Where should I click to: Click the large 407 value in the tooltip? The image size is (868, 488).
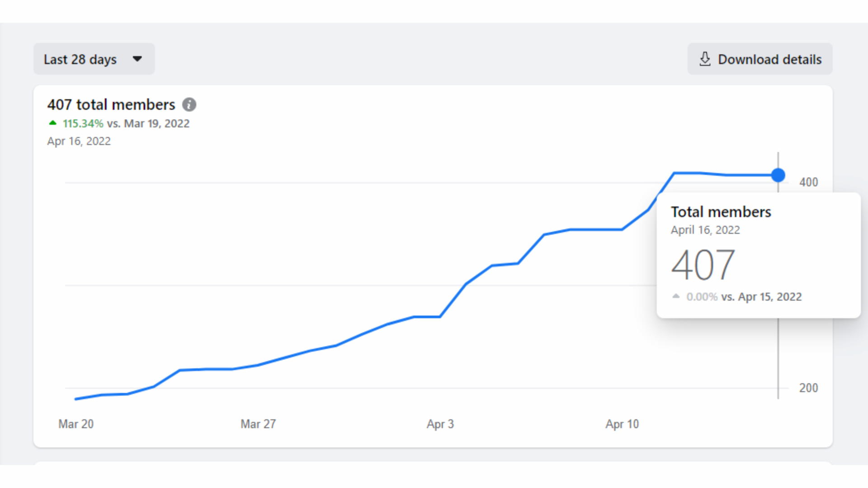[x=703, y=265]
